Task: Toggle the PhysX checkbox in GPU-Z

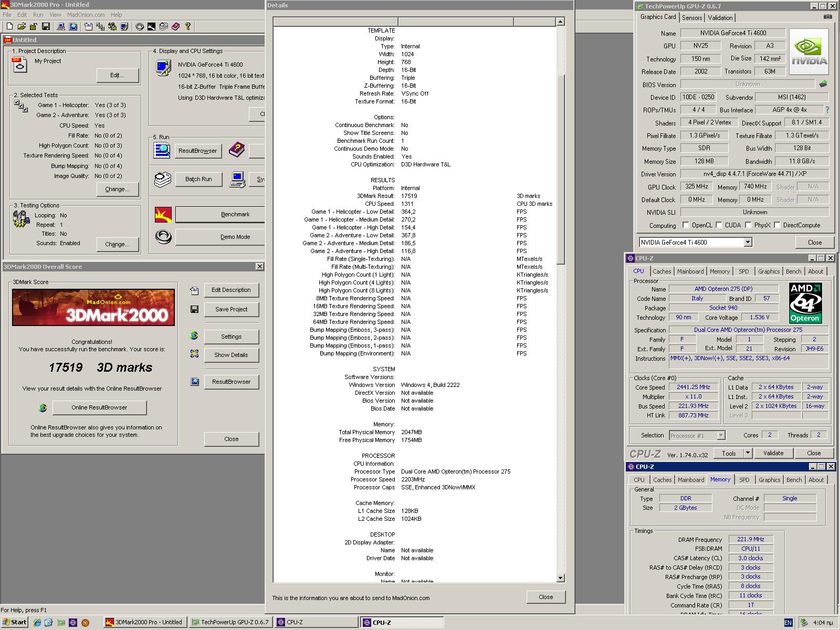Action: point(748,225)
